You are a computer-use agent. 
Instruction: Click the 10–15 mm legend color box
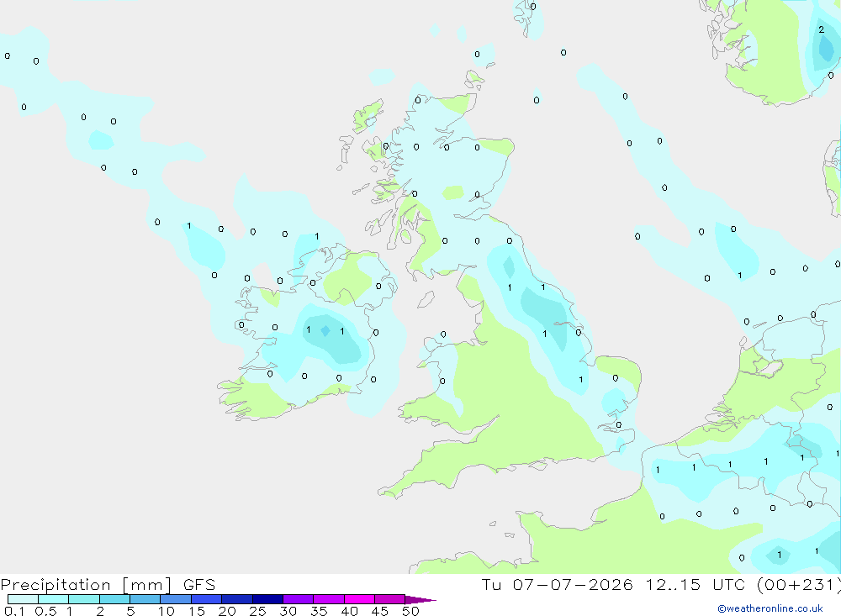tap(176, 599)
